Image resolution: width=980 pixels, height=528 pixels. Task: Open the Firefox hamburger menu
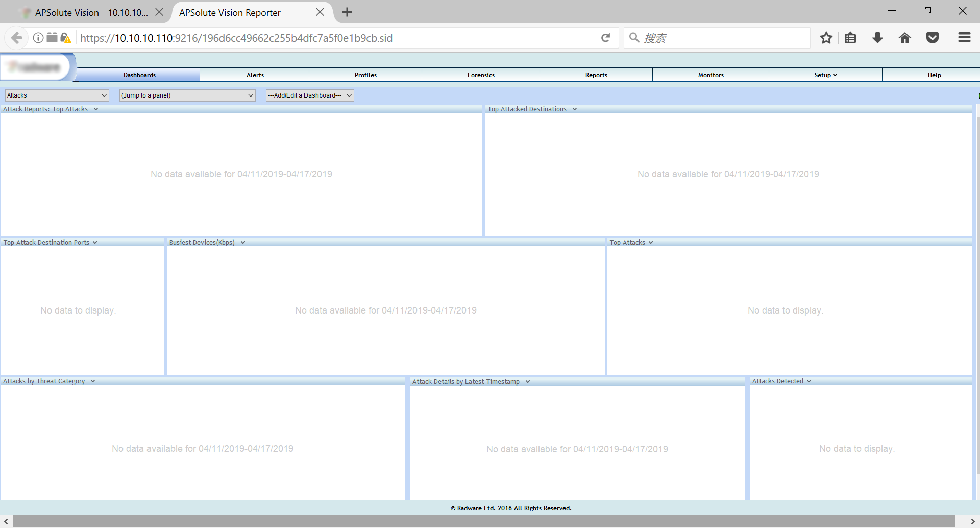[964, 38]
